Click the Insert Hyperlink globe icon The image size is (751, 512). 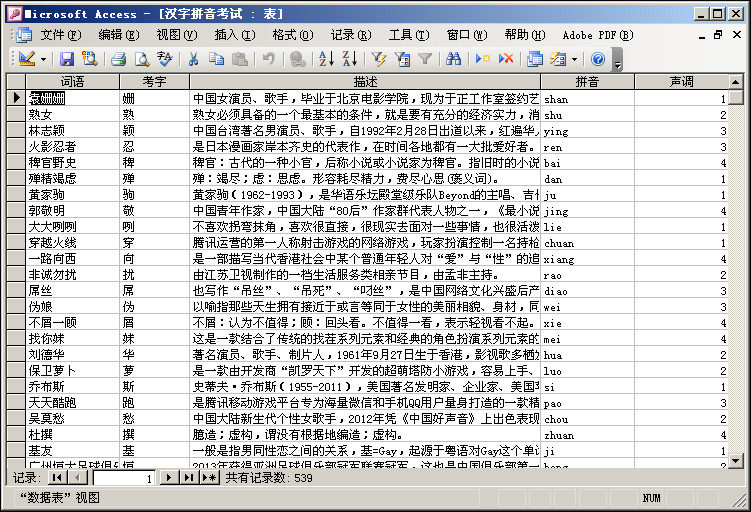(298, 59)
